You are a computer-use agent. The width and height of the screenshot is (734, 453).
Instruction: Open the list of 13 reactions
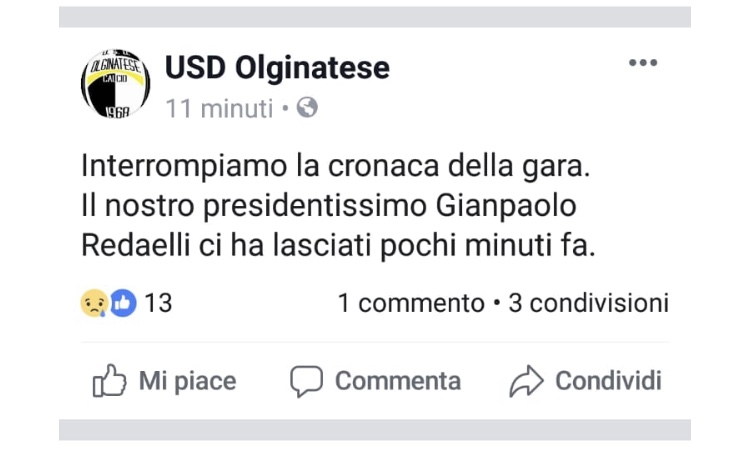coord(158,303)
